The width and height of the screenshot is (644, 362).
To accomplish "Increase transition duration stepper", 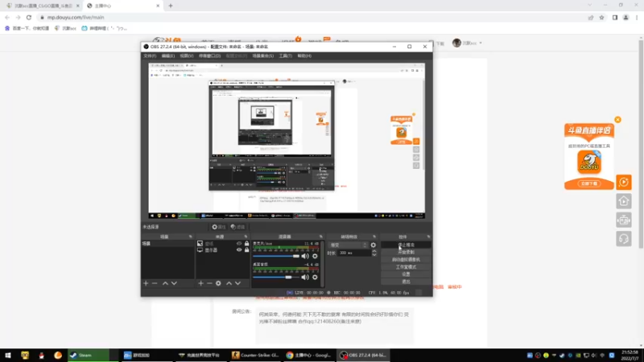I will (374, 251).
